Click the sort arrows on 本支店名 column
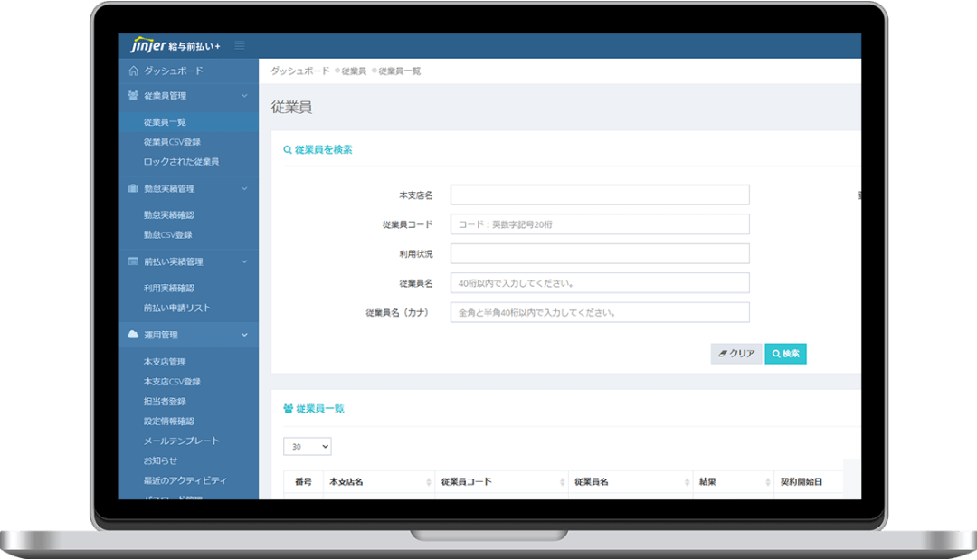 tap(428, 482)
